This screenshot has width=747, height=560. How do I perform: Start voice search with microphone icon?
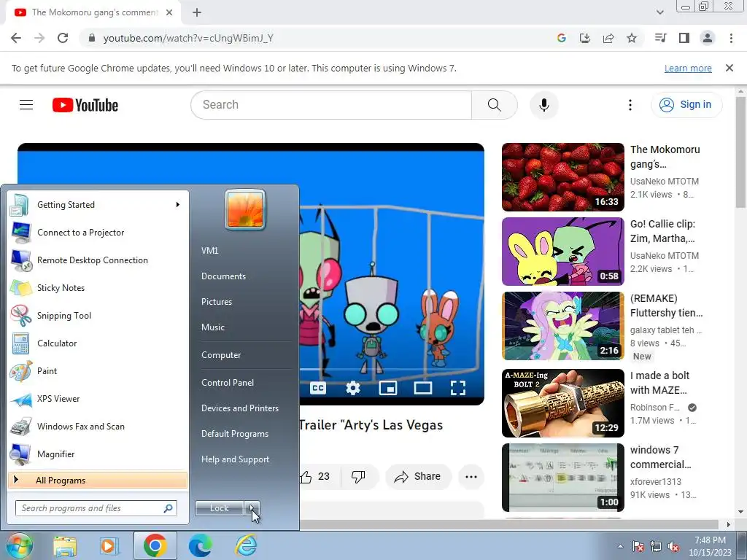(543, 105)
